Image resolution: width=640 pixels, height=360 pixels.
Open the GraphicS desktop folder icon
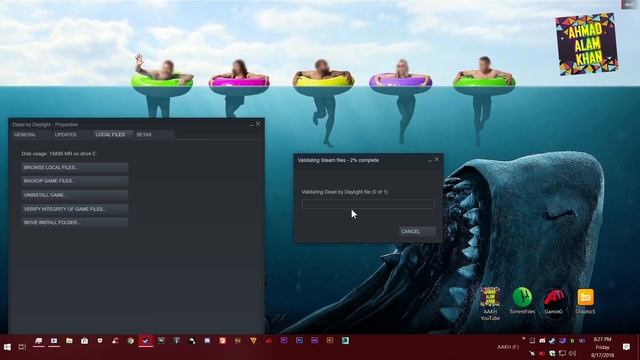[x=585, y=301]
